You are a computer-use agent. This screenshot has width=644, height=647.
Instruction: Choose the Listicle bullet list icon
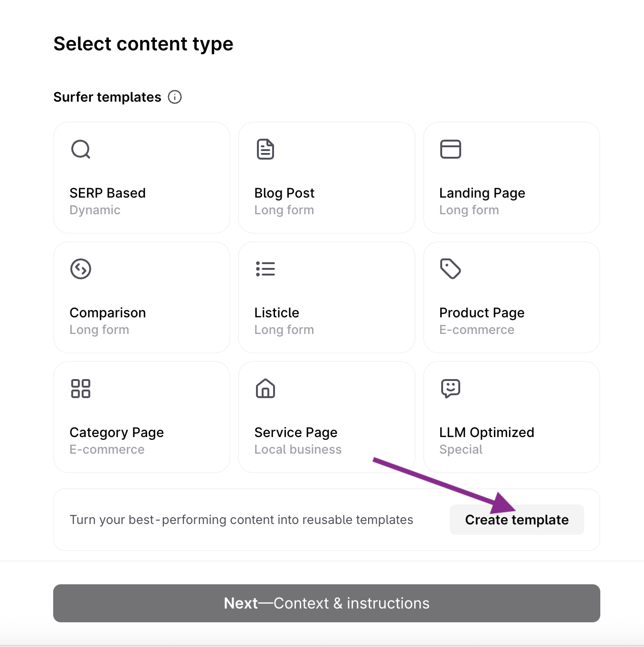tap(265, 269)
